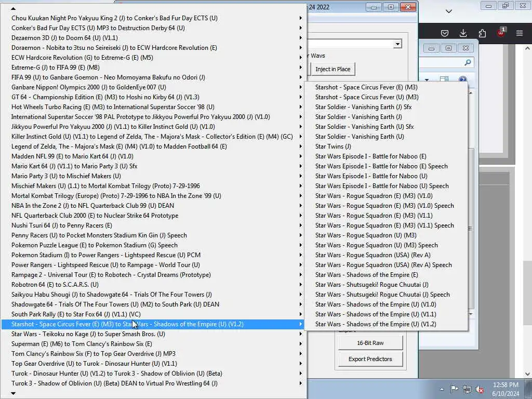Open NBA In the Zone 2 range entry
Screen dimensions: 532x399
click(154, 206)
